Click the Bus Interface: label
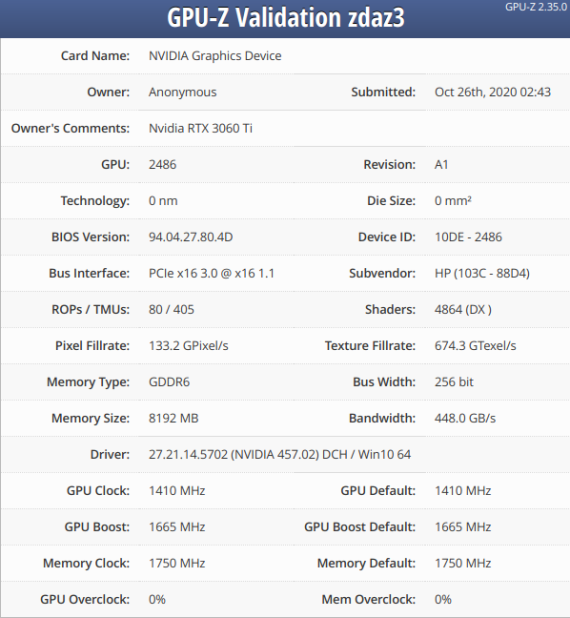 [89, 274]
